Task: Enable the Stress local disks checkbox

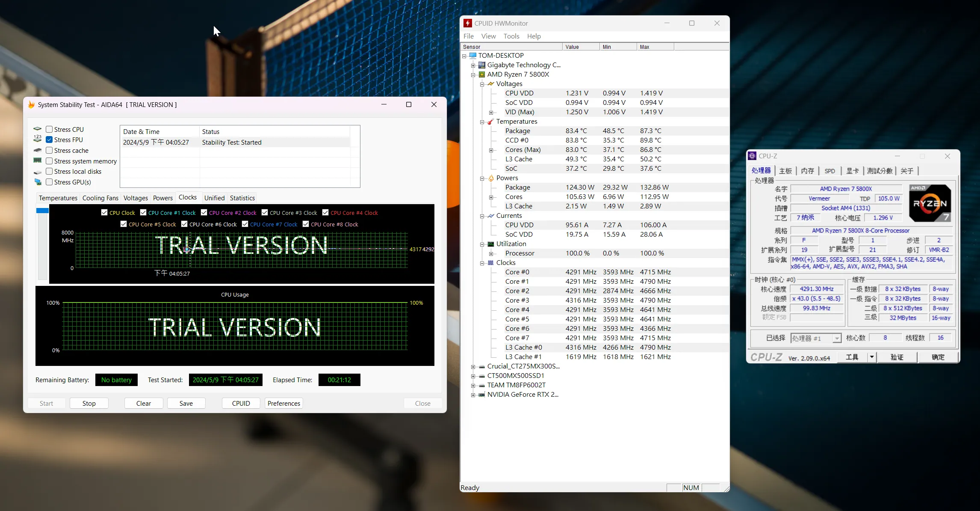Action: pyautogui.click(x=49, y=171)
